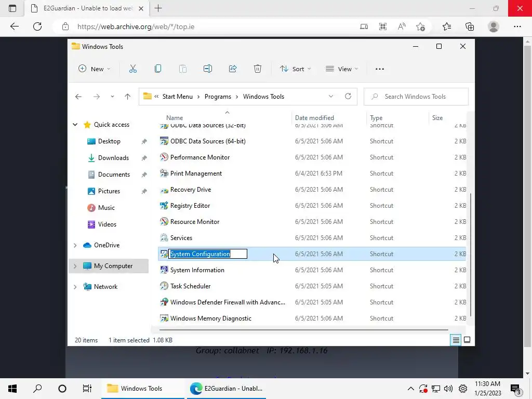Open Edge Settings and more menu
The height and width of the screenshot is (399, 532).
tap(517, 26)
